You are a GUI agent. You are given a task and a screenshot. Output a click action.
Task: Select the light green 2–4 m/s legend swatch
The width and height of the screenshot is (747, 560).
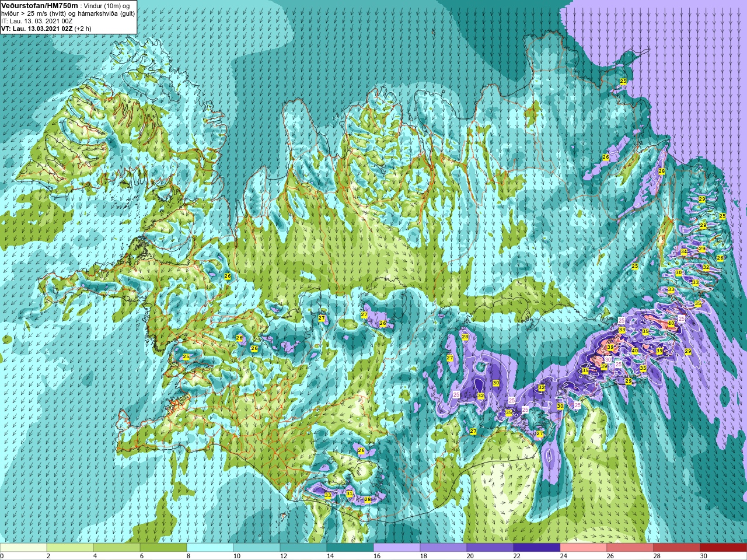(70, 548)
